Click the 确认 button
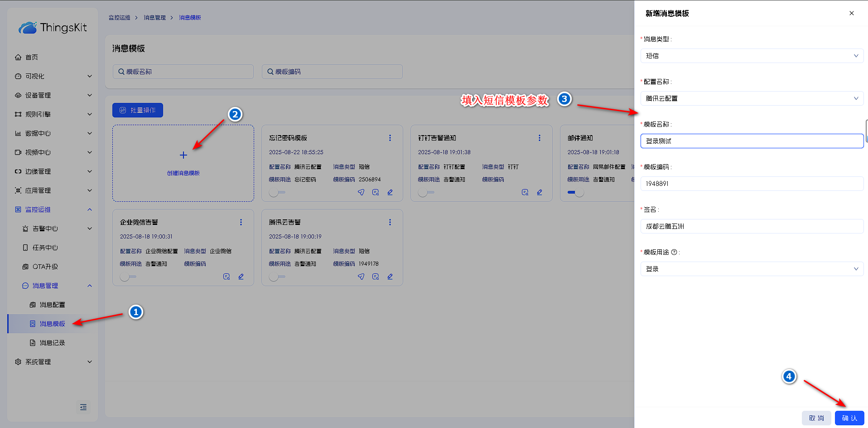Viewport: 868px width, 428px height. (x=849, y=418)
